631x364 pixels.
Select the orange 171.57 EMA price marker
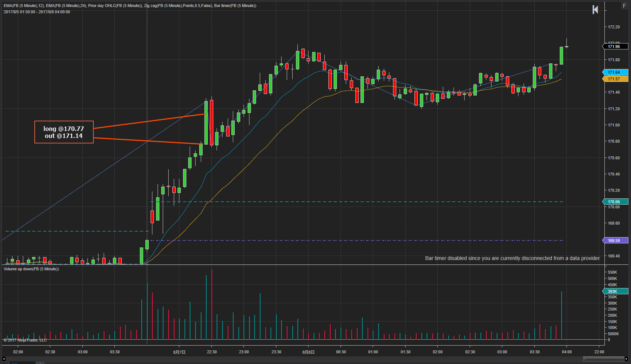point(616,79)
